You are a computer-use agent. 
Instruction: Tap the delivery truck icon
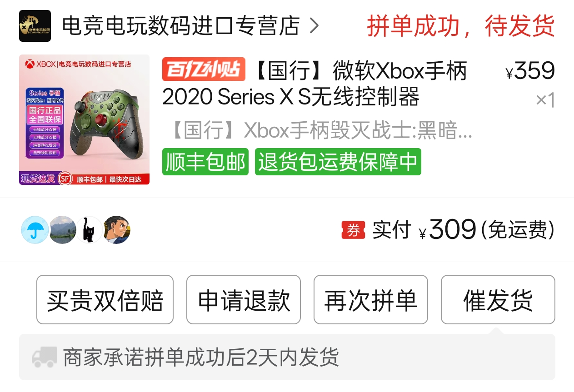pos(45,357)
